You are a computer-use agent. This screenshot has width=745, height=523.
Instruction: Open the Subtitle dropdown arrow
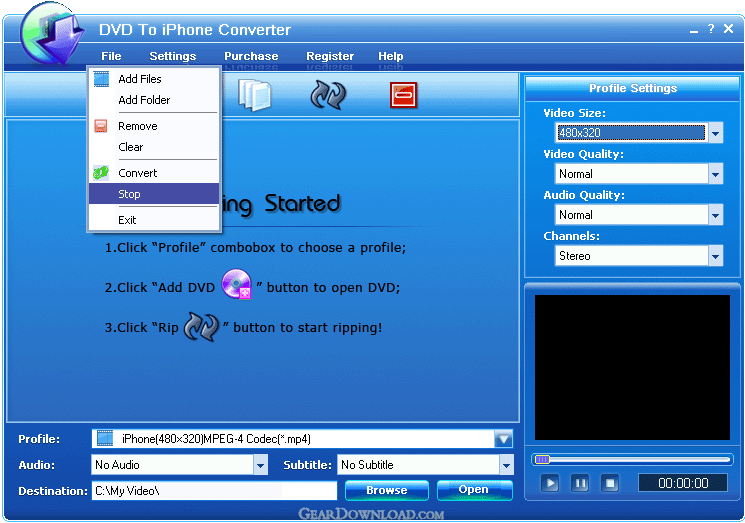[x=506, y=465]
